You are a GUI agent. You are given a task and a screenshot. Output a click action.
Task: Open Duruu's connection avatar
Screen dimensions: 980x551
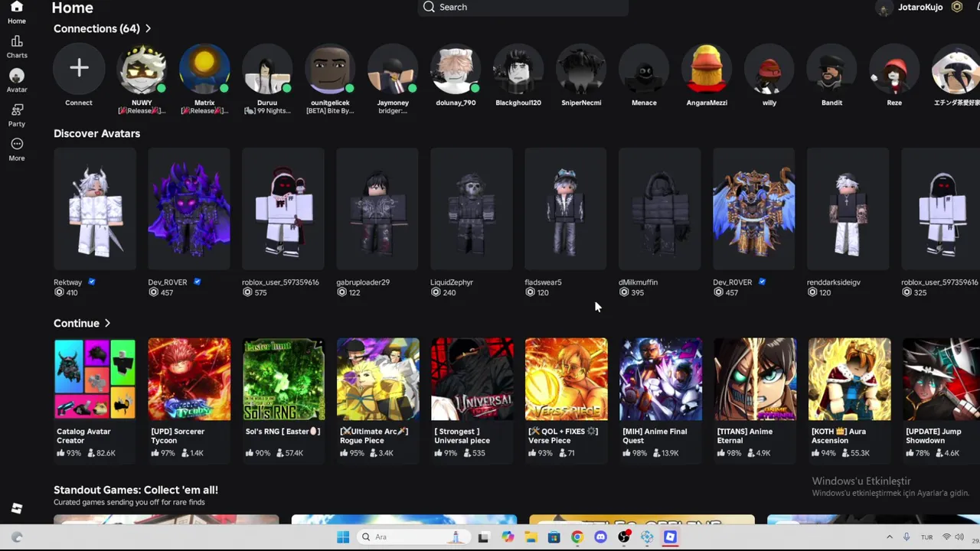pyautogui.click(x=267, y=68)
